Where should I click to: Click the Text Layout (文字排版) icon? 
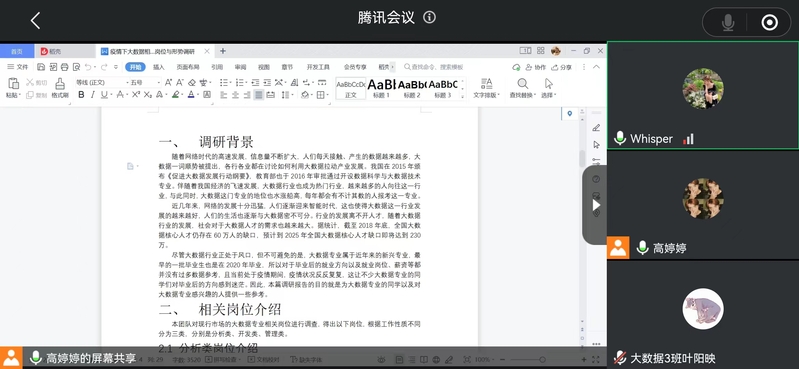486,88
